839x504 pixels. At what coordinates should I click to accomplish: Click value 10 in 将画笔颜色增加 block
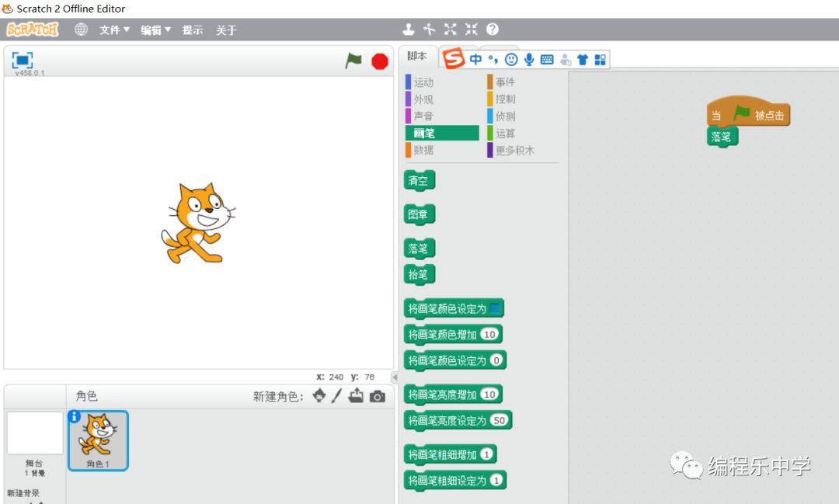(489, 335)
